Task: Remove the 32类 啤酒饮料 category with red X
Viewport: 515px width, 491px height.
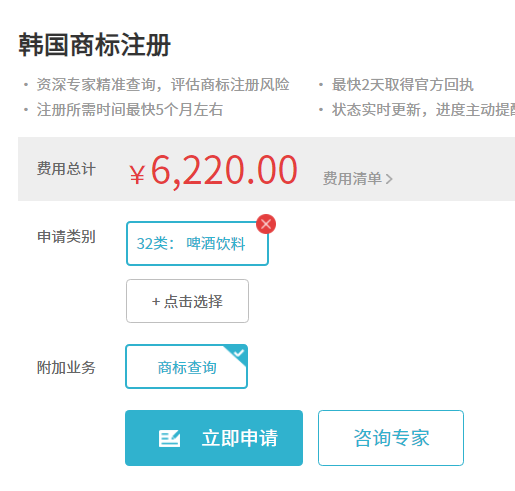Action: [x=266, y=224]
